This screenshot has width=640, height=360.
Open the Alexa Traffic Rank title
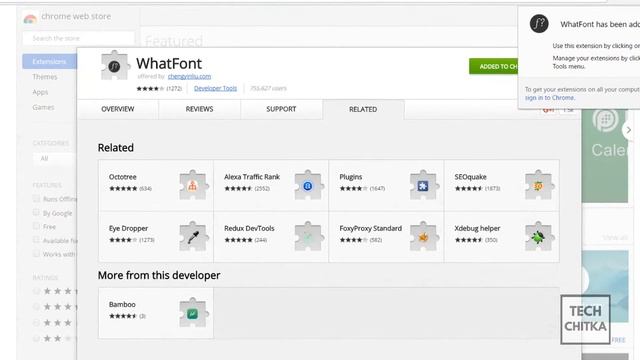click(252, 177)
